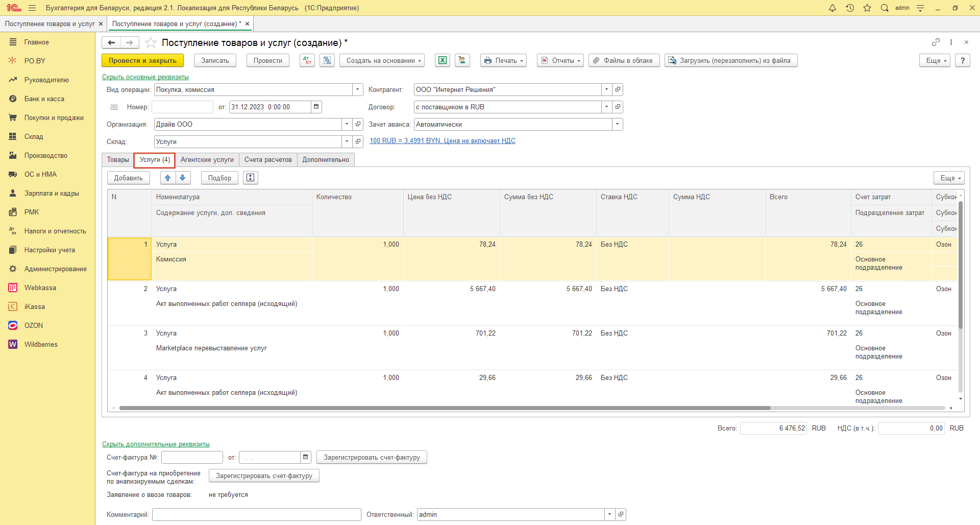Viewport: 980px width, 525px height.
Task: Switch to Агентские услуги tab
Action: pos(207,160)
